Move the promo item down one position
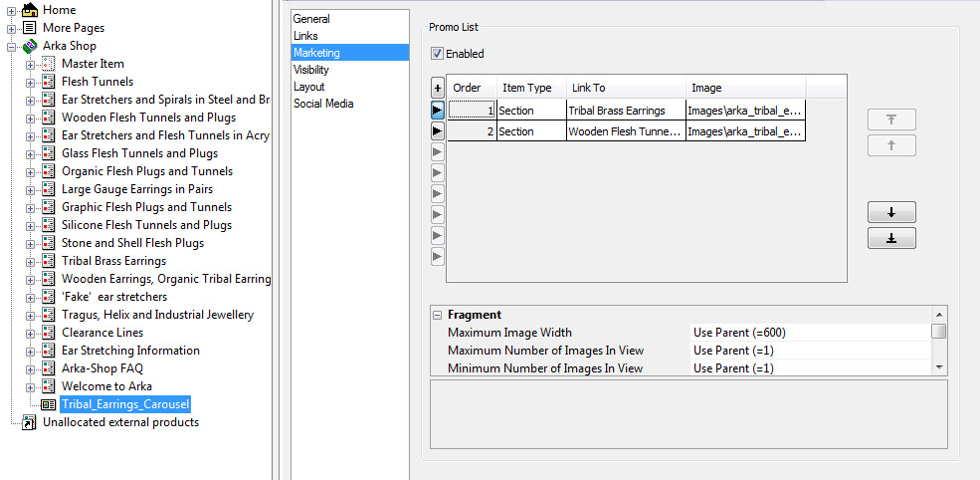This screenshot has height=480, width=980. 891,212
